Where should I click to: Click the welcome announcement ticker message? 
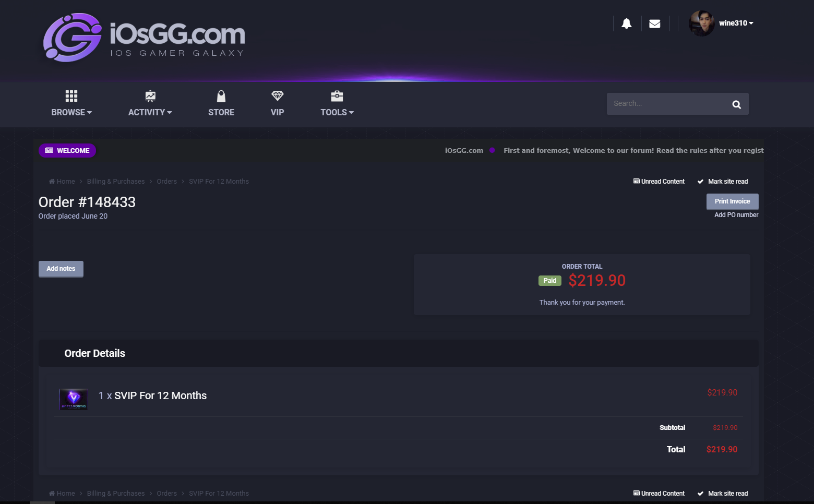coord(633,150)
